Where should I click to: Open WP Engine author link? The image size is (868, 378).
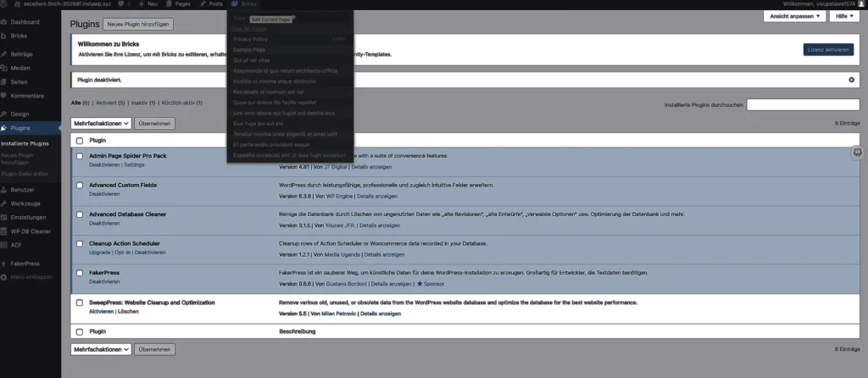pos(337,196)
